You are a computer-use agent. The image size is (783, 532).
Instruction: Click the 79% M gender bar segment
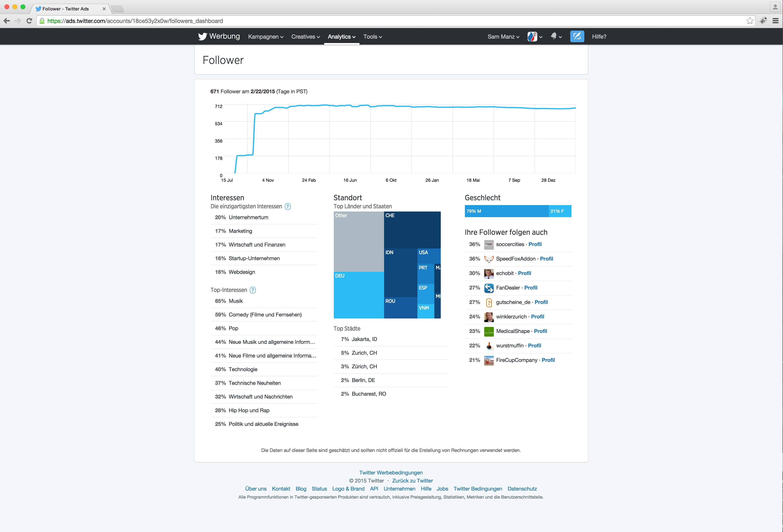coord(507,211)
